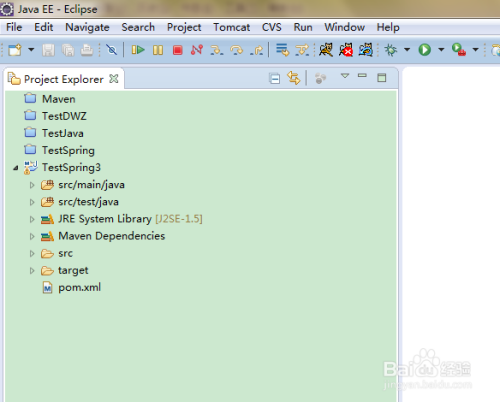The image size is (500, 402).
Task: Click the Debug bug icon
Action: (391, 50)
